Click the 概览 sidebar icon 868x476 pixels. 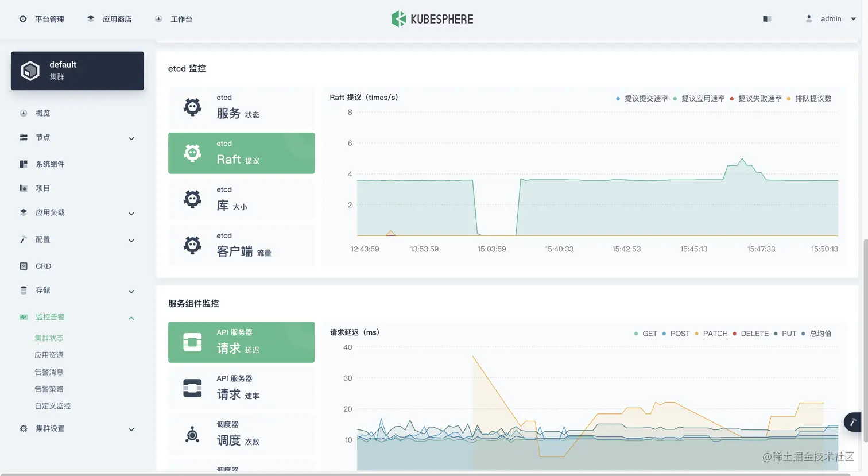click(24, 113)
